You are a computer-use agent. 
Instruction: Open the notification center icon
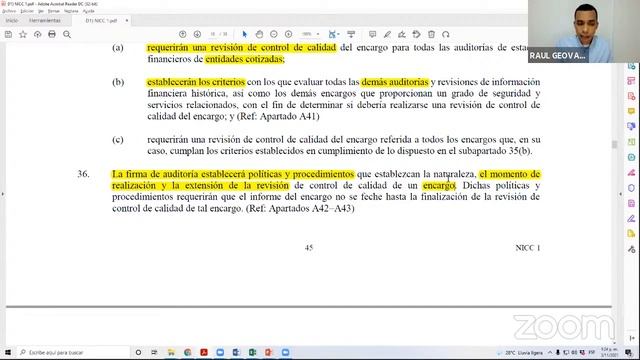629,353
